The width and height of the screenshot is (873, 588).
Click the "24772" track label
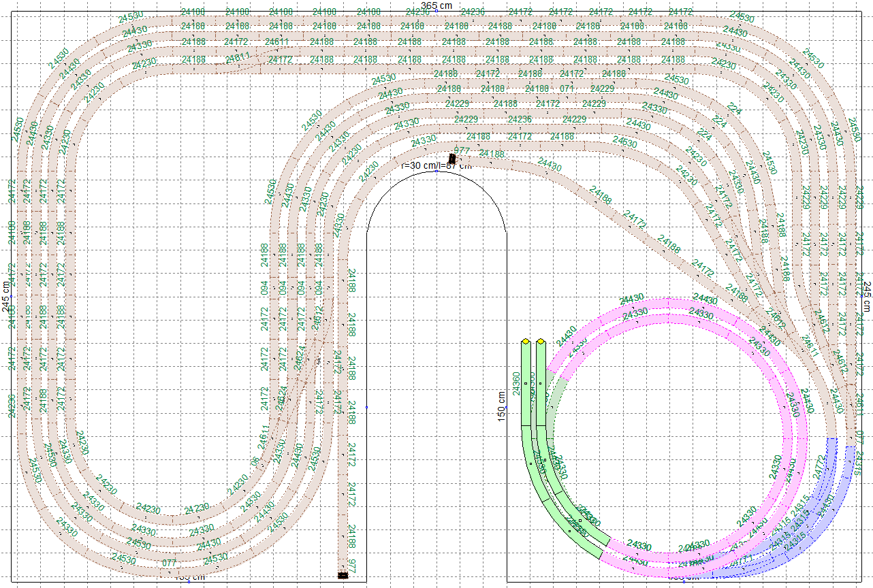(819, 468)
